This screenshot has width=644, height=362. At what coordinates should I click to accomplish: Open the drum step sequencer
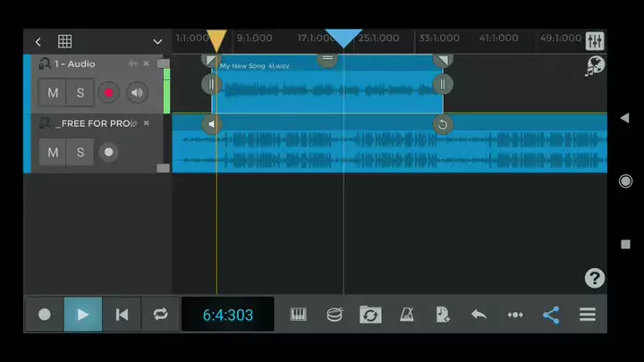[x=335, y=315]
